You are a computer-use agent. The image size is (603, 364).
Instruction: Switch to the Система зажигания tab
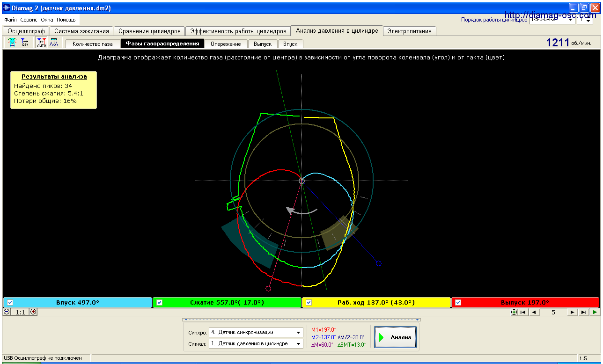81,31
